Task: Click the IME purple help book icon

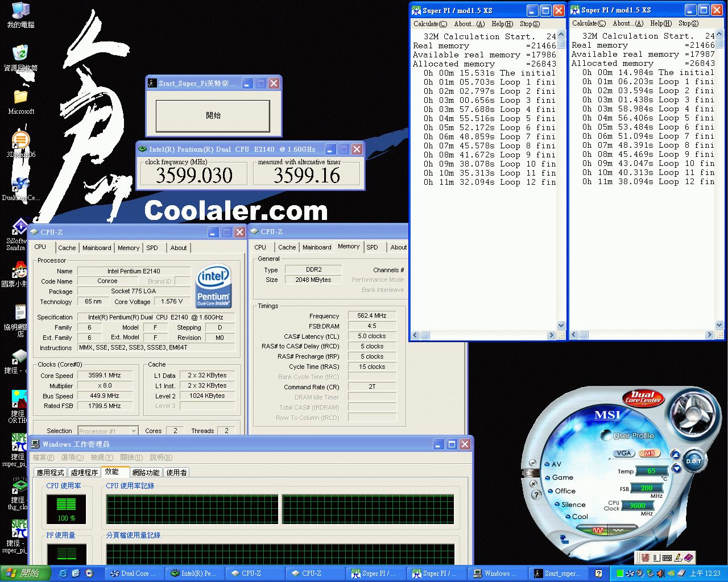Action: (688, 558)
